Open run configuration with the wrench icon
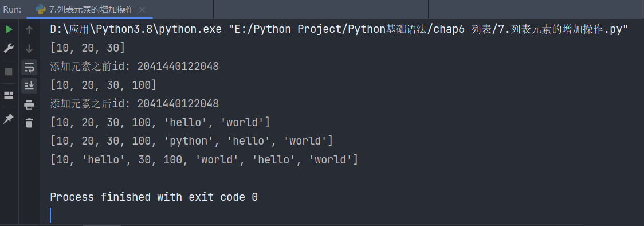Screen dimensions: 644x226 (x=9, y=49)
